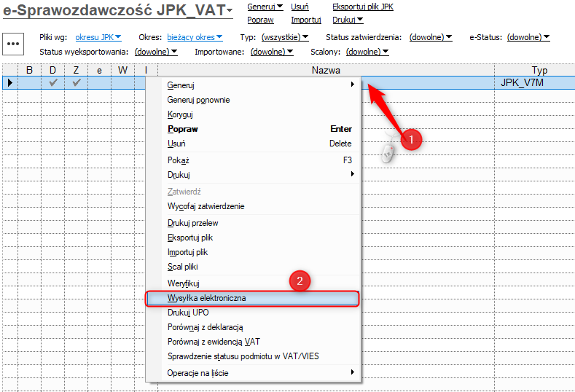Open Status zatwierdzenia (dowolne) filter
The height and width of the screenshot is (392, 575).
(431, 37)
